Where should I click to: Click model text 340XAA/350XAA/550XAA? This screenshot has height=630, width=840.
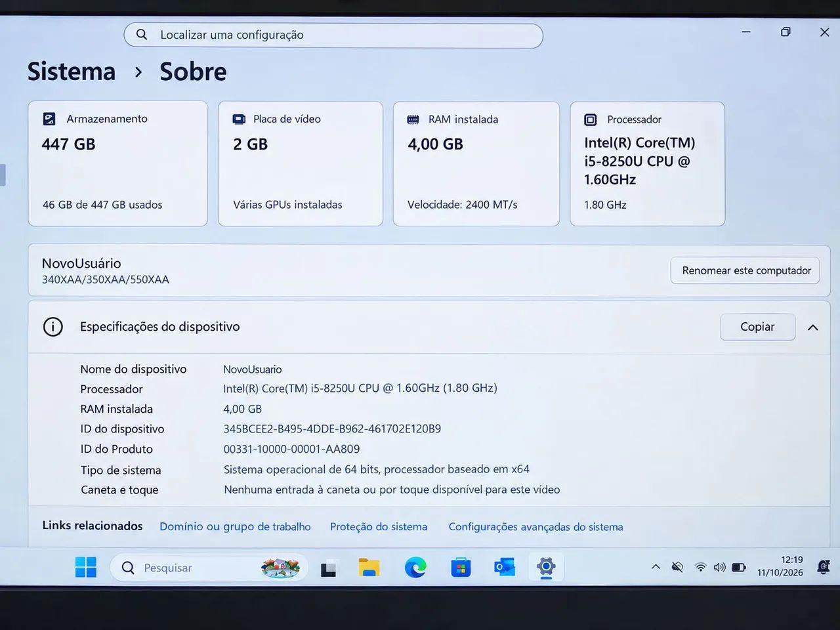(106, 280)
